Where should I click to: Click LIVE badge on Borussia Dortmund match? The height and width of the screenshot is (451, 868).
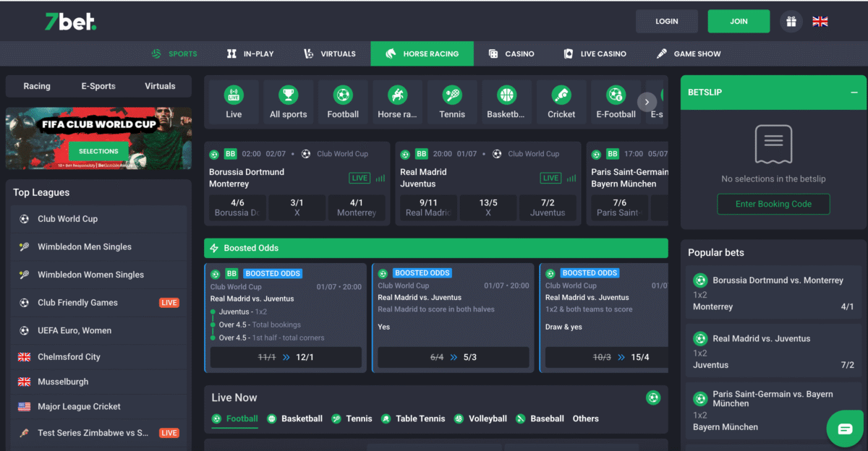(x=359, y=178)
